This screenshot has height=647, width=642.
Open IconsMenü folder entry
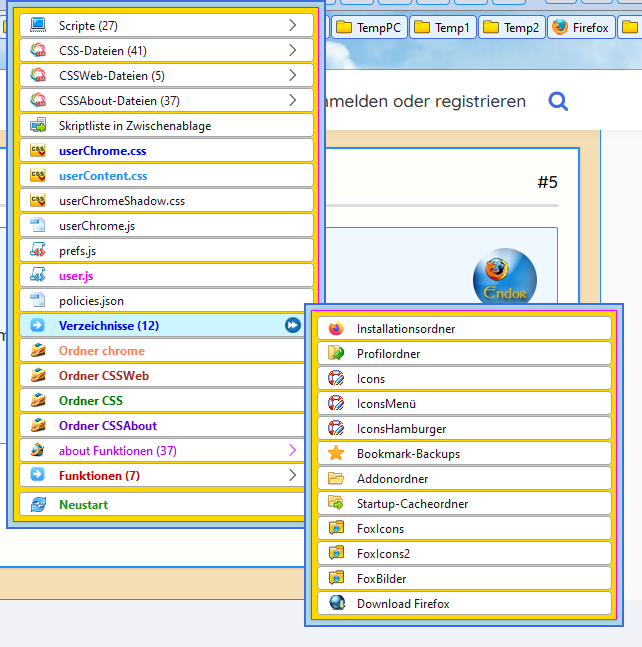click(x=464, y=404)
